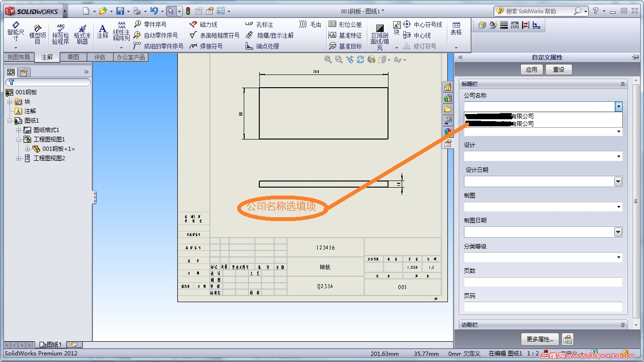The image size is (644, 362).
Task: Open the Line Thickness tool in line format toolbar
Action: (x=504, y=25)
